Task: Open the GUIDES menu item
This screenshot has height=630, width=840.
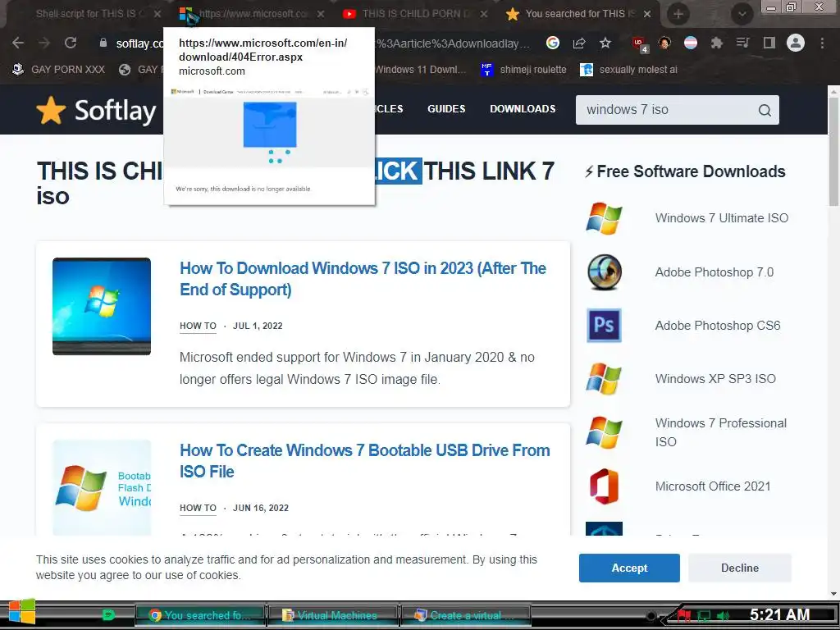Action: pos(446,109)
